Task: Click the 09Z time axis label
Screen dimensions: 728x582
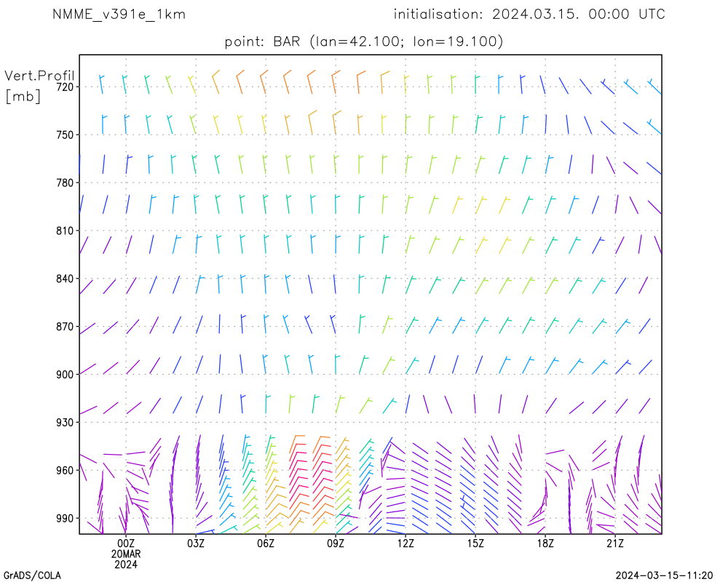Action: pyautogui.click(x=336, y=543)
